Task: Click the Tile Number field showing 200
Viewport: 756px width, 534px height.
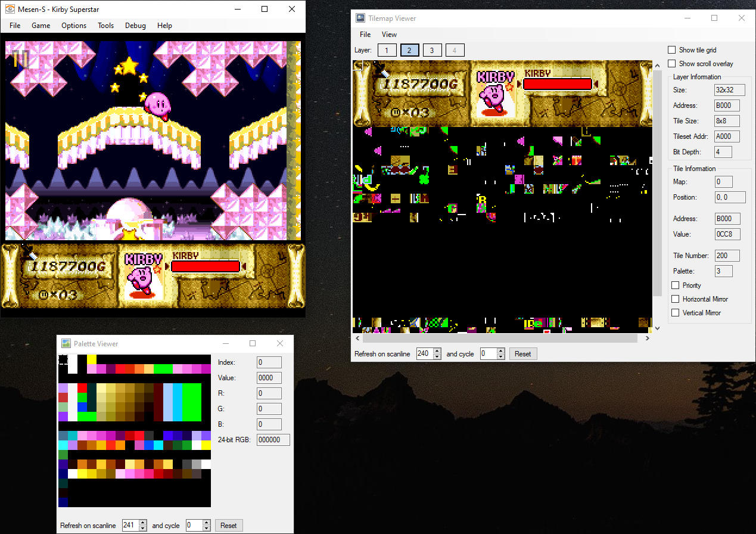Action: tap(727, 256)
